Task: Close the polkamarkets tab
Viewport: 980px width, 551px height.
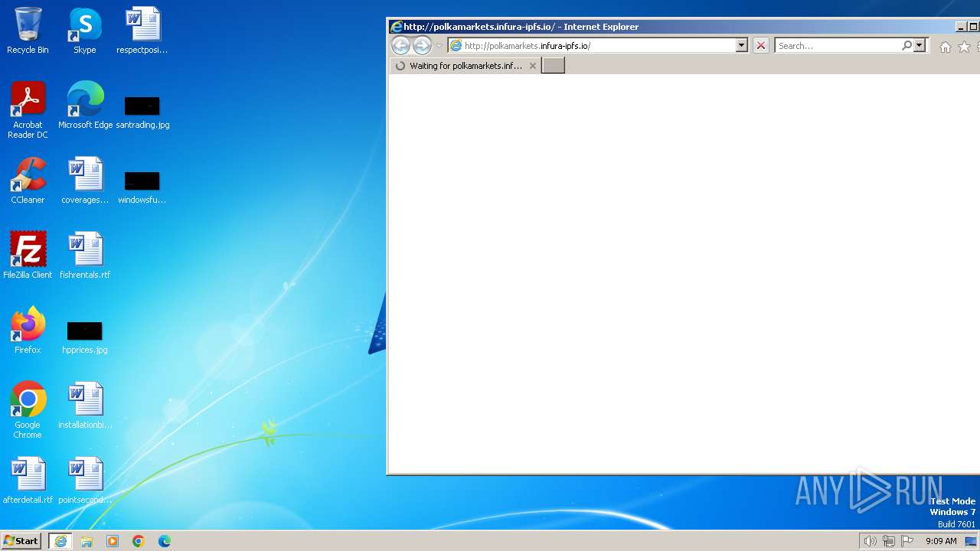Action: [x=533, y=66]
